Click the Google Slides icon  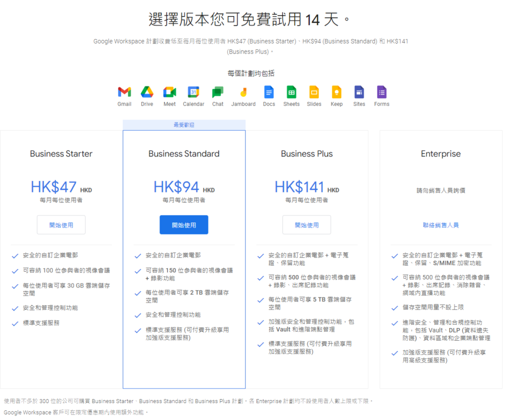314,92
